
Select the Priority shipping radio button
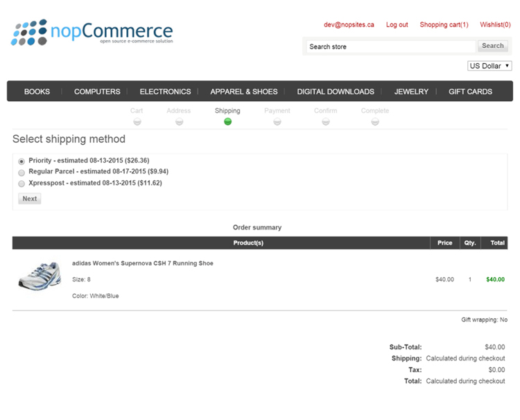(21, 161)
